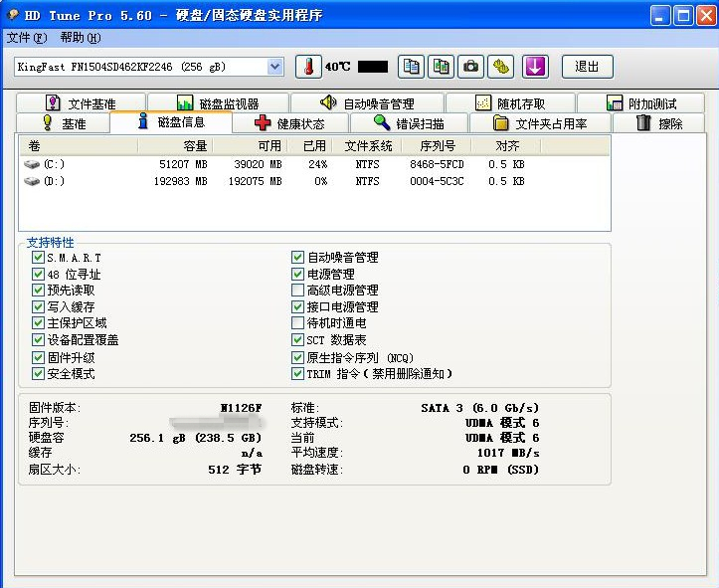Image resolution: width=719 pixels, height=588 pixels.
Task: Click the 51207 MB capacity cell
Action: pyautogui.click(x=183, y=164)
